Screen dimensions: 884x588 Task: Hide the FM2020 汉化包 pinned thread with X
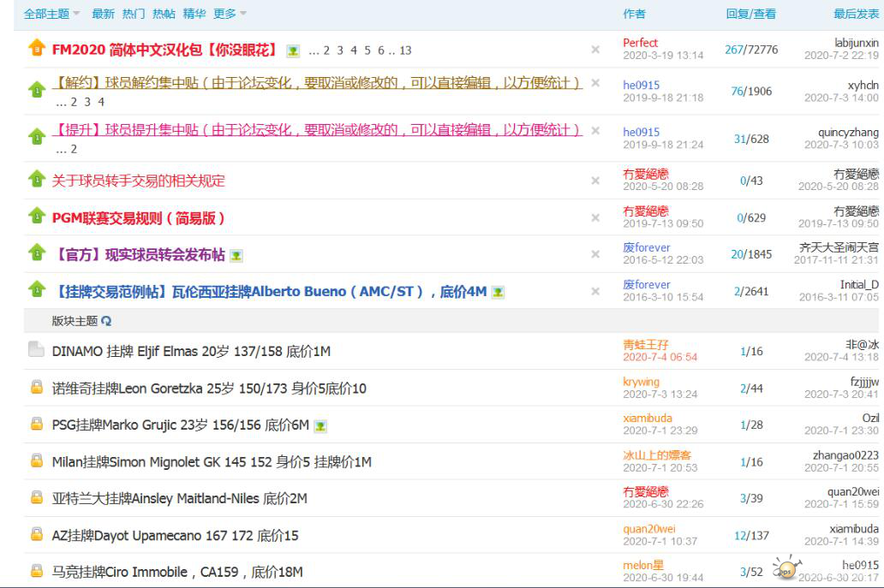pyautogui.click(x=595, y=50)
